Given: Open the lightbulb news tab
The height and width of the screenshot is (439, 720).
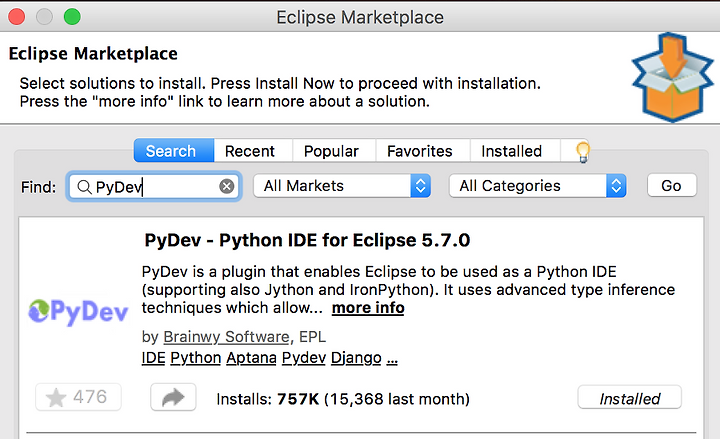Looking at the screenshot, I should [582, 151].
